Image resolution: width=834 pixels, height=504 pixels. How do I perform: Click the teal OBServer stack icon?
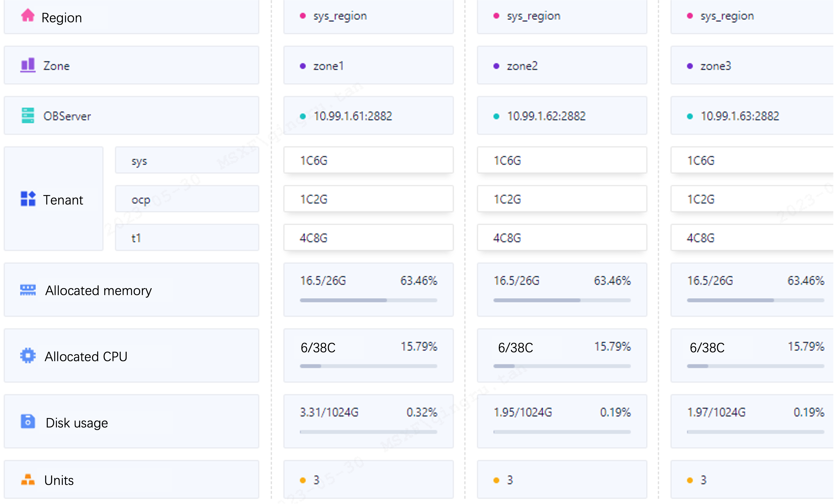[28, 115]
